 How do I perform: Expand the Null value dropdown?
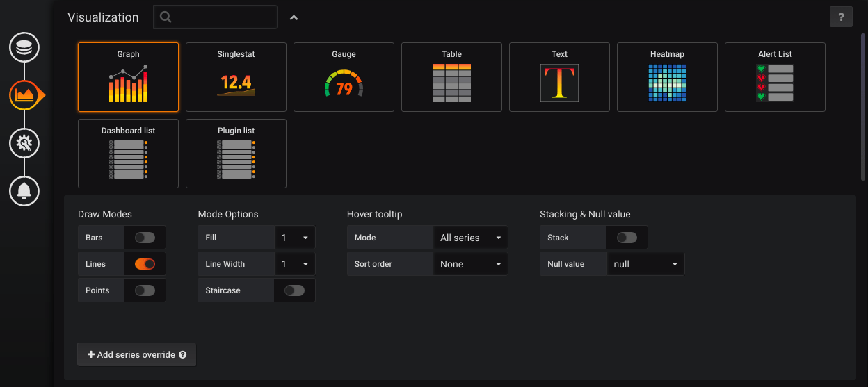645,264
